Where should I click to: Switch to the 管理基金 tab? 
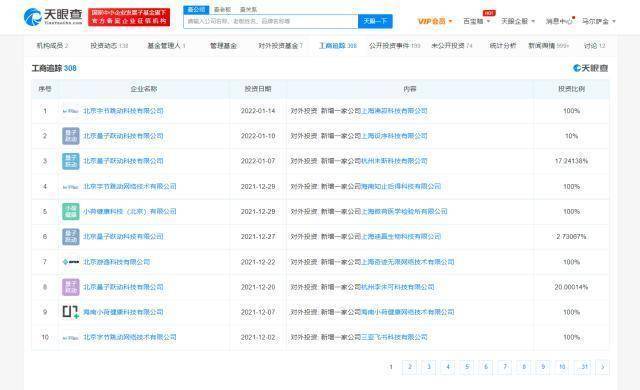[x=223, y=46]
